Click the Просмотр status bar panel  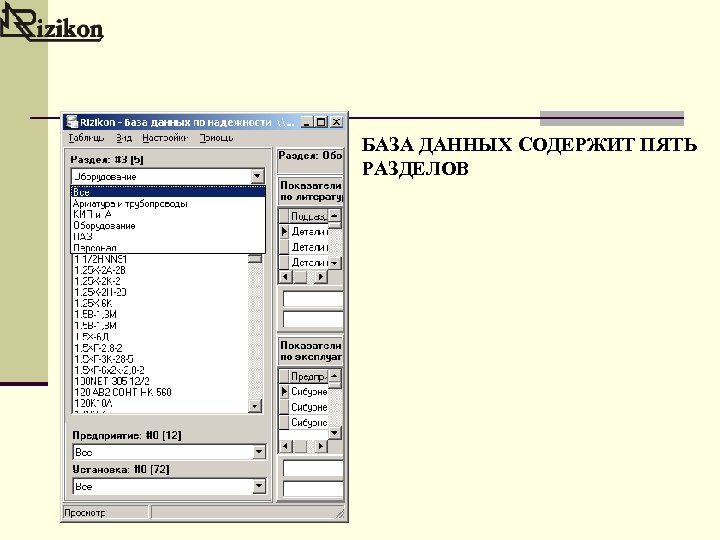point(105,512)
